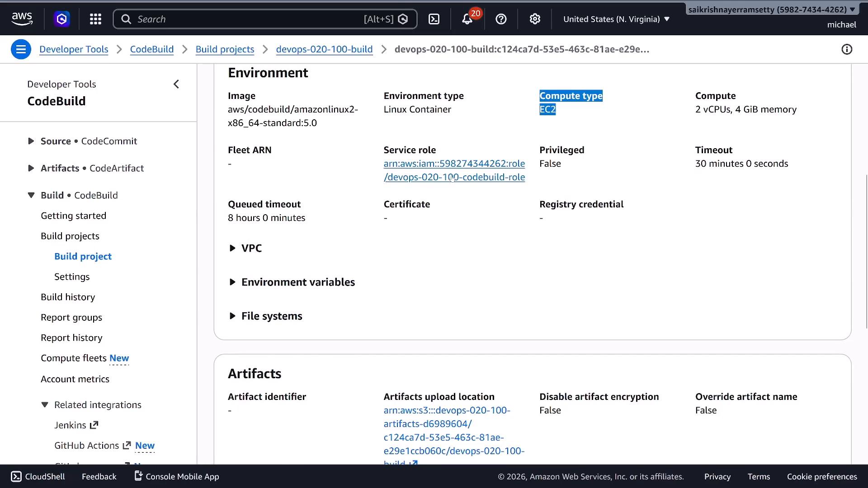Open the codebuild service role ARN link
Screen dimensions: 868x488
pos(454,170)
